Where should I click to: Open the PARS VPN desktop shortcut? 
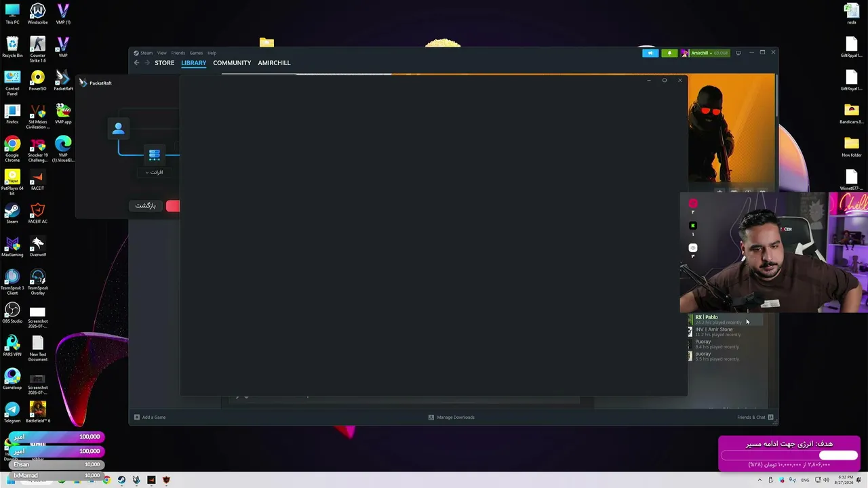point(12,346)
